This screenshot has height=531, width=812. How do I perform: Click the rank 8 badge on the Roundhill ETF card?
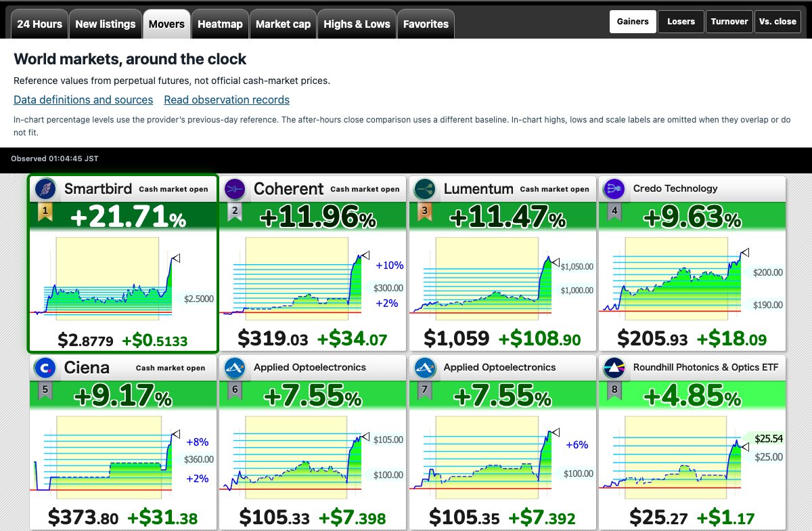(614, 391)
